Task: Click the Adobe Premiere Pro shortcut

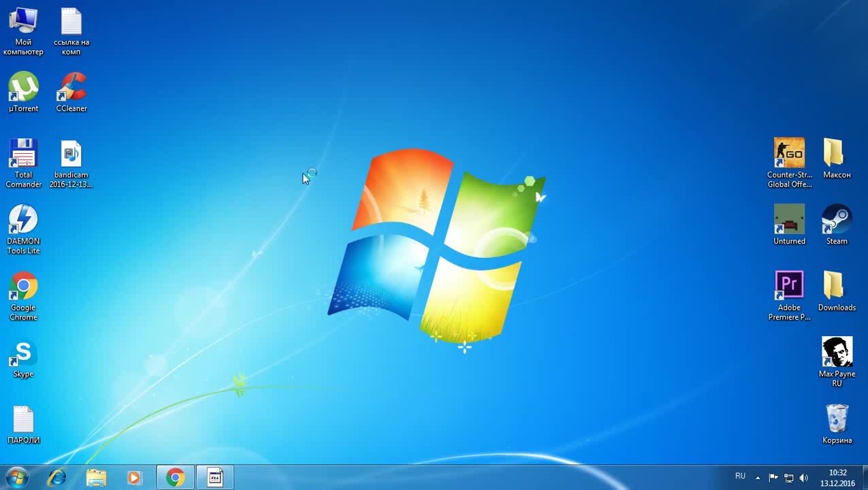Action: click(x=789, y=286)
